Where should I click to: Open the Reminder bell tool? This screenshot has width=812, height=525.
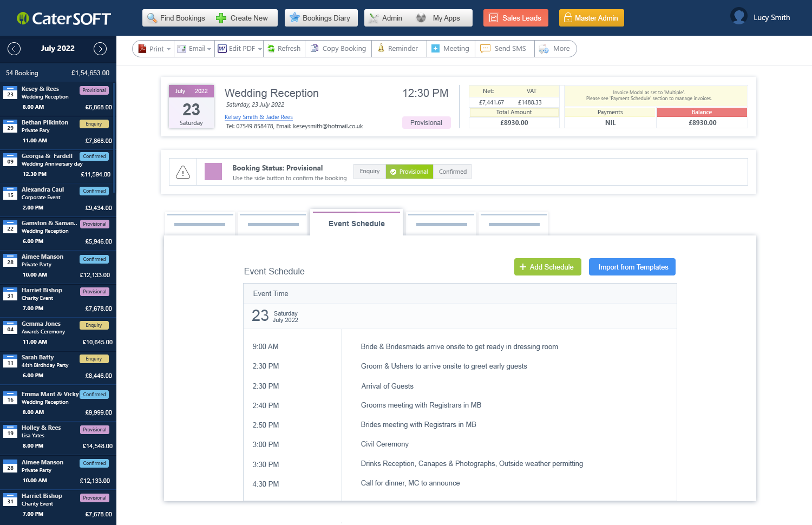pyautogui.click(x=382, y=48)
